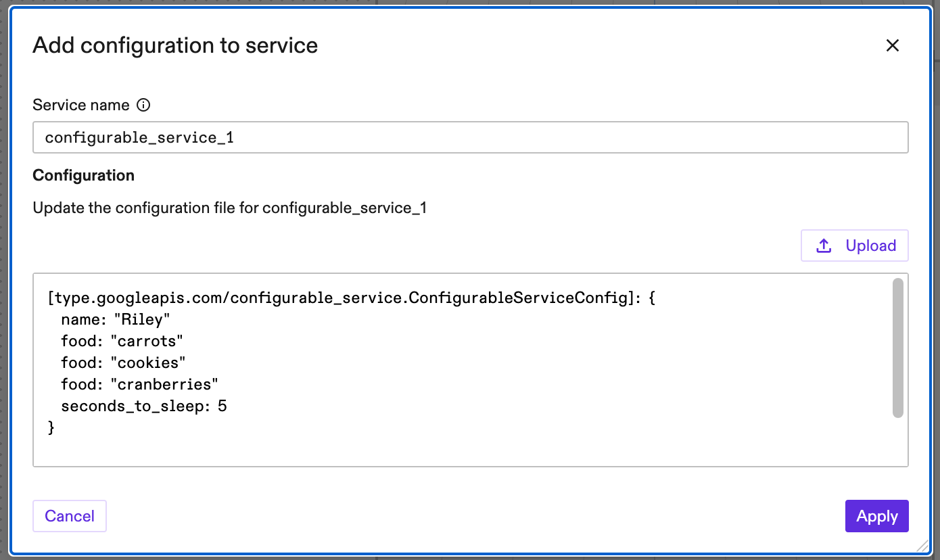
Task: Click the X to close the dialog
Action: point(893,45)
